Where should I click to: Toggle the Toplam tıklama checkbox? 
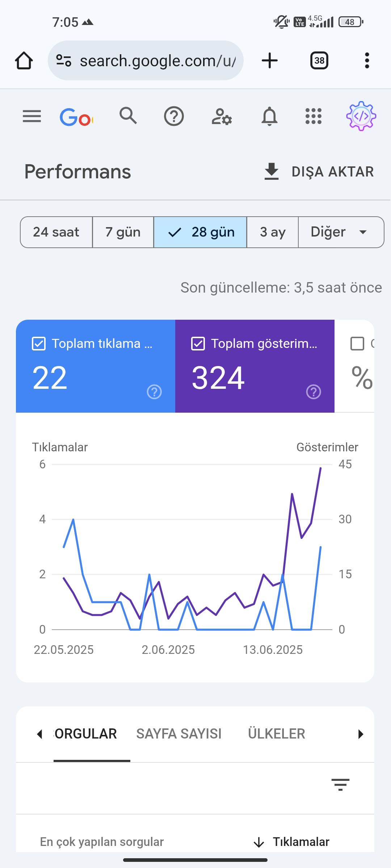tap(39, 344)
